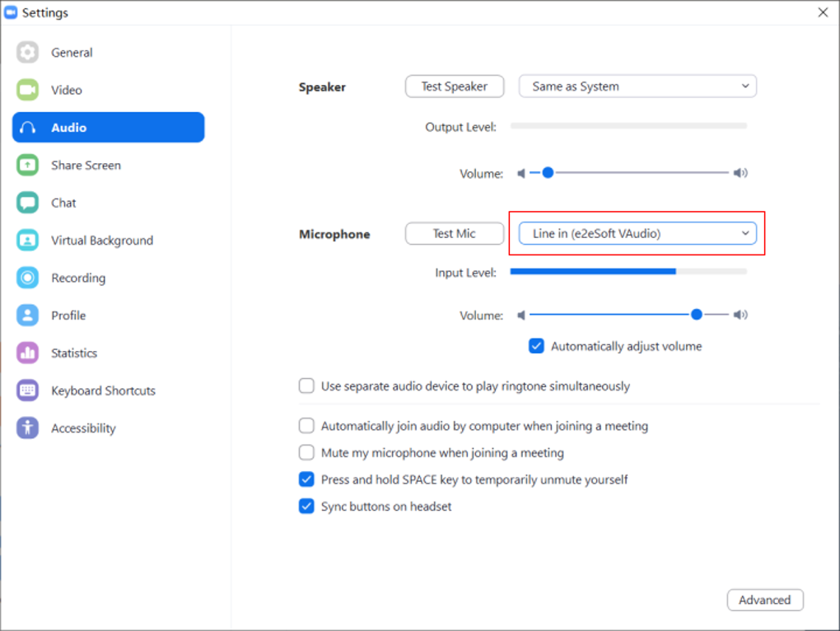The width and height of the screenshot is (840, 631).
Task: Open the Speaker device dropdown
Action: point(637,86)
